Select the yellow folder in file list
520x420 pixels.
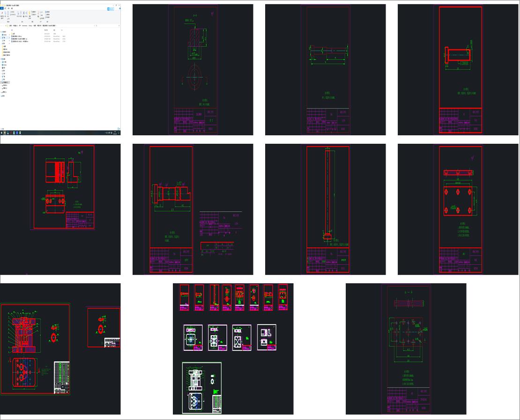pyautogui.click(x=12, y=33)
